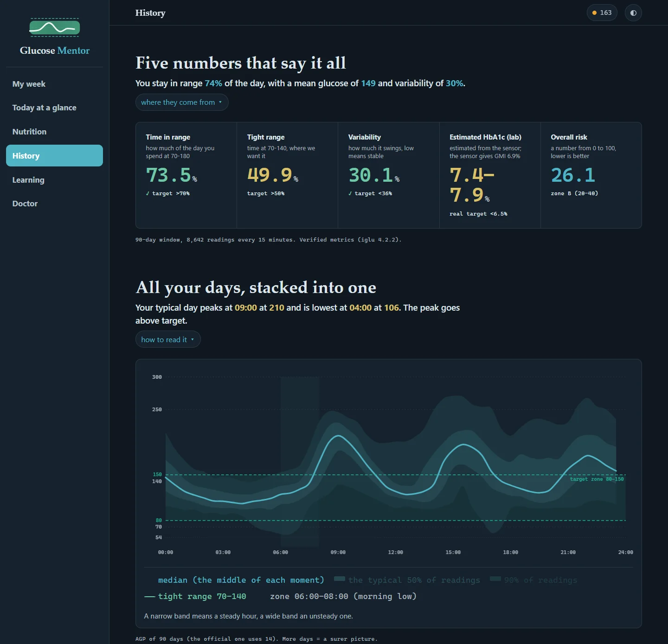Toggle 'tight range 70-140' legend entry
This screenshot has height=644, width=668.
pos(195,596)
